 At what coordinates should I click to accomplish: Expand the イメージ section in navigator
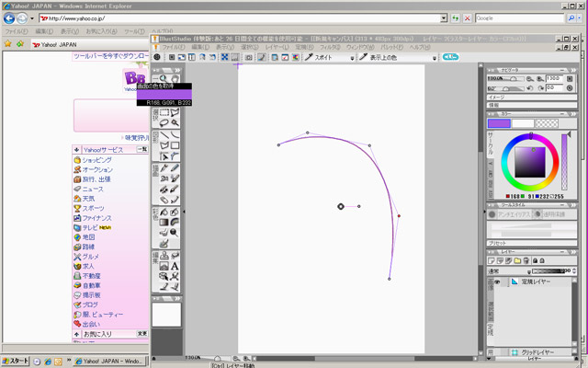[532, 98]
